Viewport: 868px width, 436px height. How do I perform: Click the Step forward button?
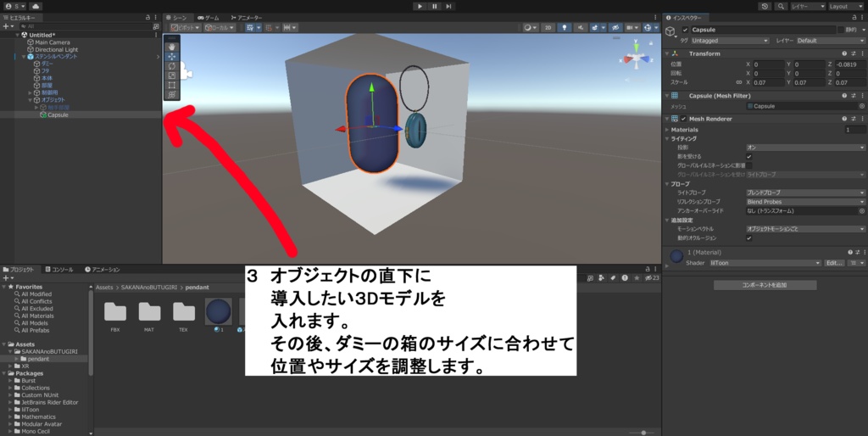(x=448, y=6)
